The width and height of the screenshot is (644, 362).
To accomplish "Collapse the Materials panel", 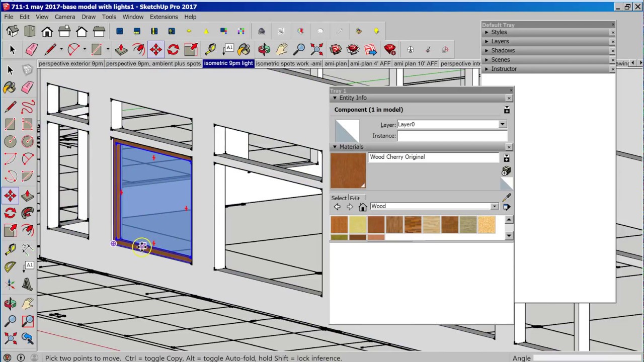I will pos(335,147).
